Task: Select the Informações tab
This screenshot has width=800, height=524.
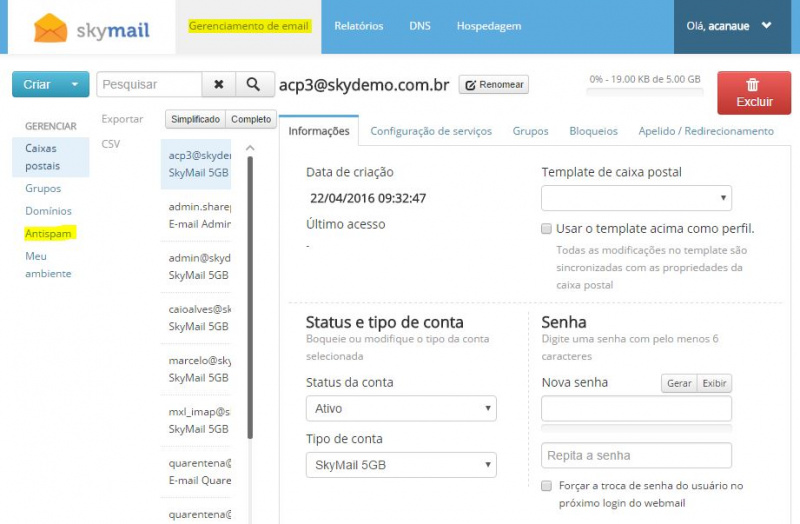Action: 319,131
